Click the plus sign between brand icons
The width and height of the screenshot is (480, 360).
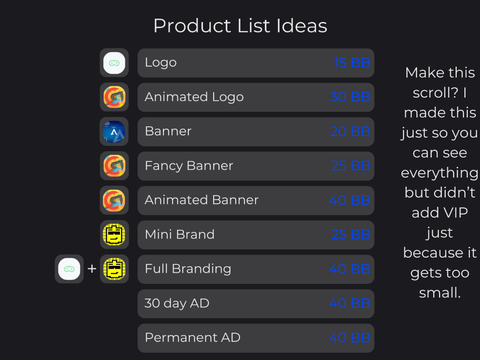(92, 269)
